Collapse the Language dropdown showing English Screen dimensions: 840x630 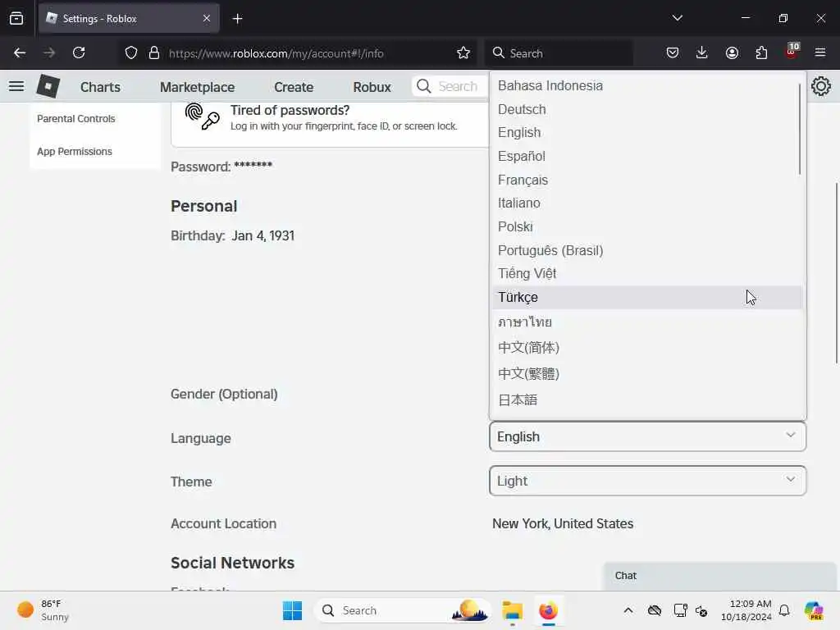point(647,436)
